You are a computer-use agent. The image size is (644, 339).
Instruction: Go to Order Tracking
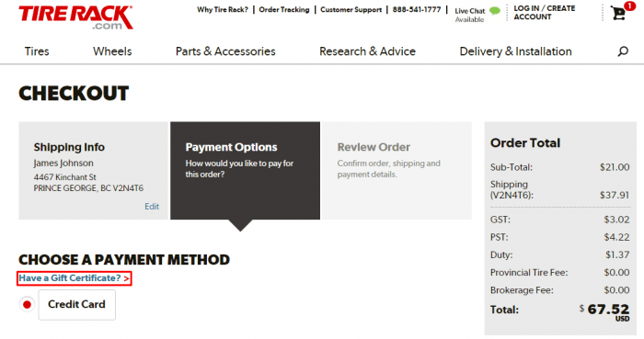click(x=283, y=9)
